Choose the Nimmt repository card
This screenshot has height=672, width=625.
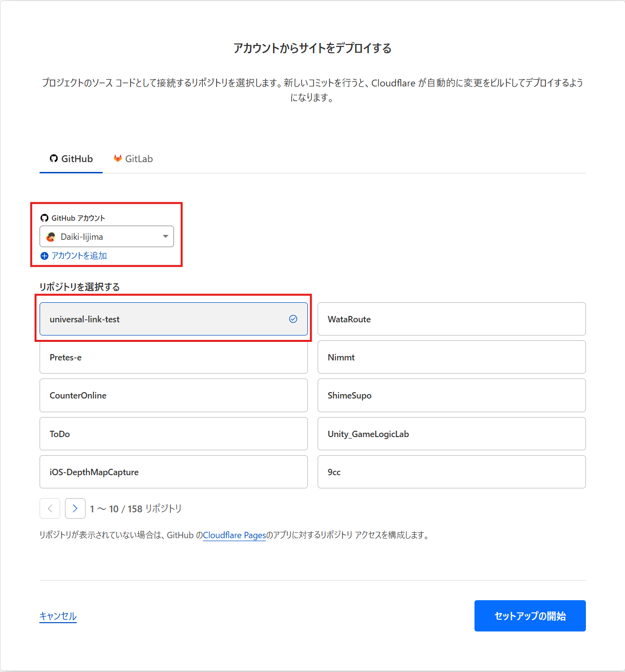452,357
